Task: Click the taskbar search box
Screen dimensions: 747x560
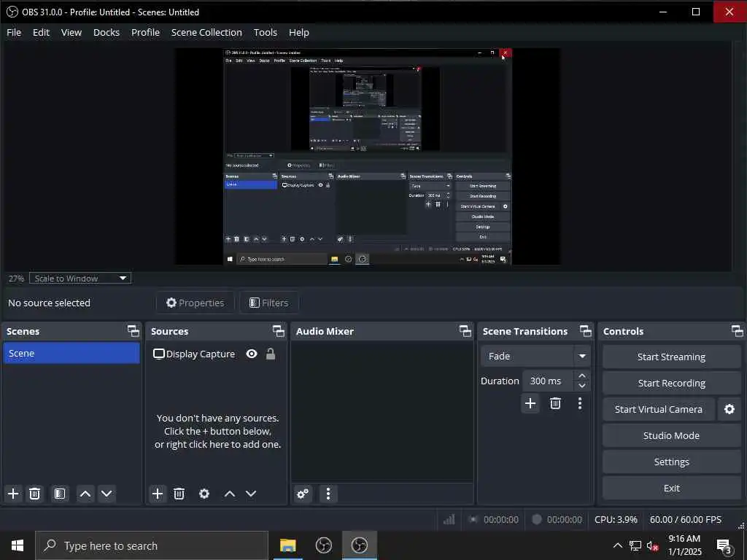Action: (152, 545)
